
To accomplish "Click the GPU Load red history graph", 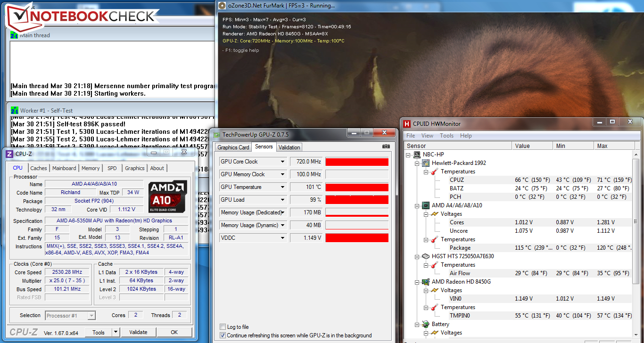I will coord(357,200).
